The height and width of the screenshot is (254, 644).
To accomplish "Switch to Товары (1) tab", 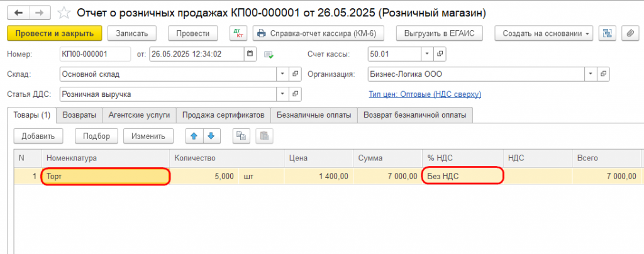I will click(x=32, y=115).
